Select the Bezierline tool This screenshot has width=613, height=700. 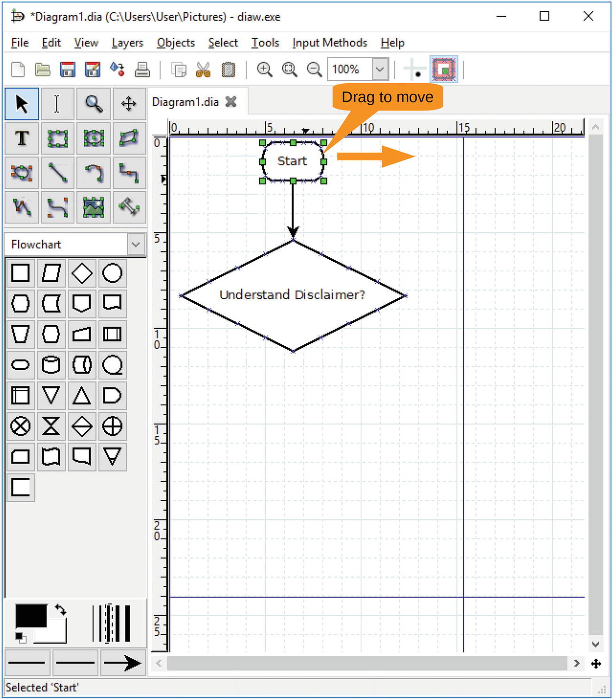point(57,207)
